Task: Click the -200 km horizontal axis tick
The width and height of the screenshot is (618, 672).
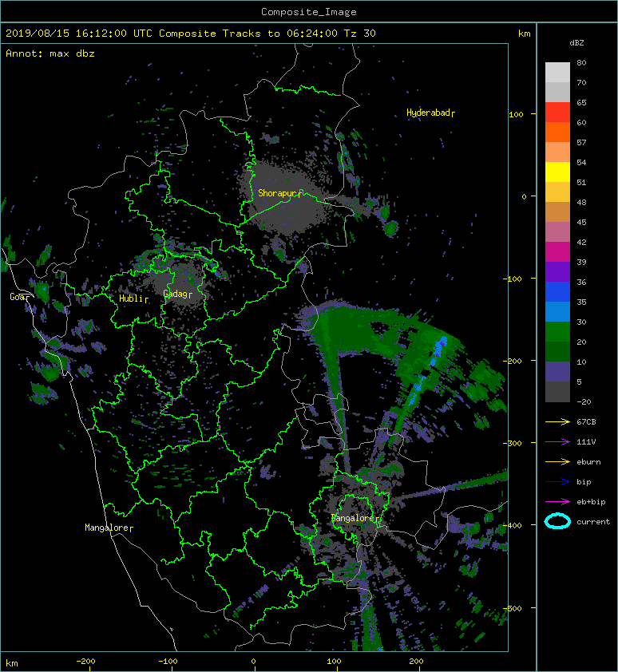Action: (85, 662)
